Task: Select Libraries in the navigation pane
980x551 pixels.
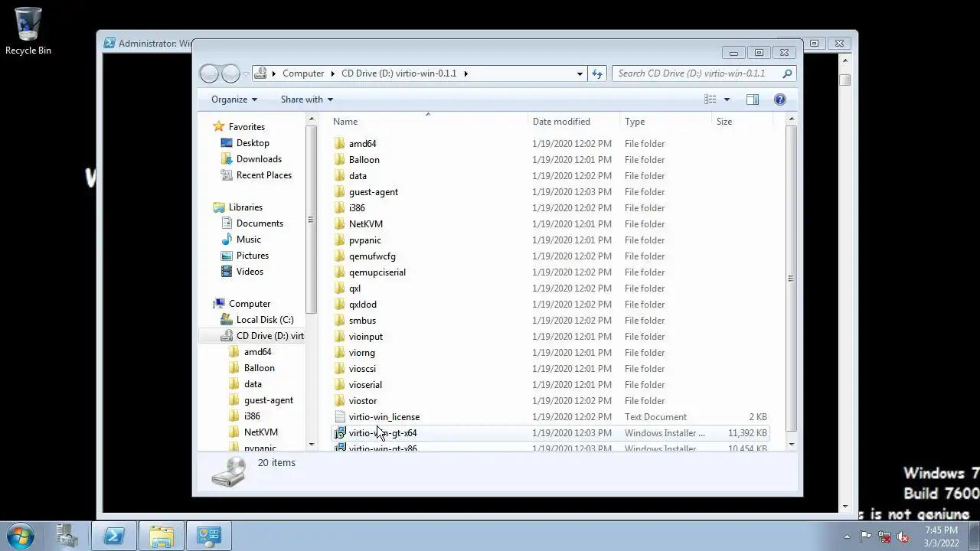Action: point(245,207)
